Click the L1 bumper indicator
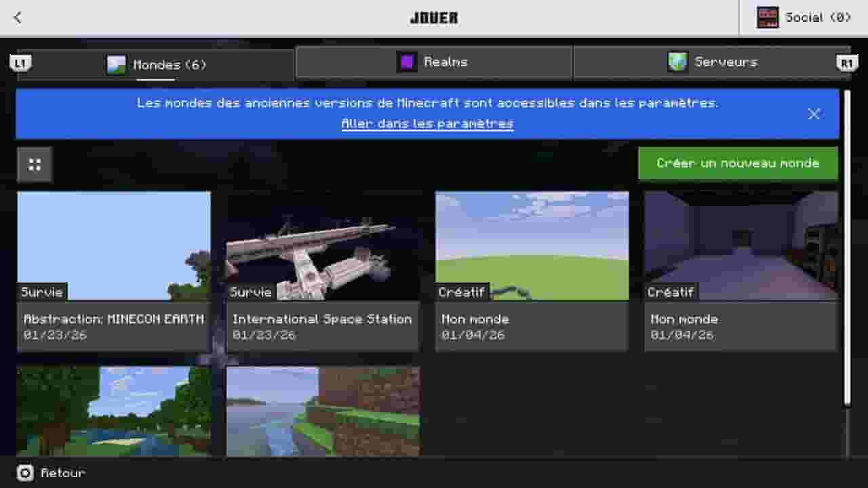 [20, 63]
